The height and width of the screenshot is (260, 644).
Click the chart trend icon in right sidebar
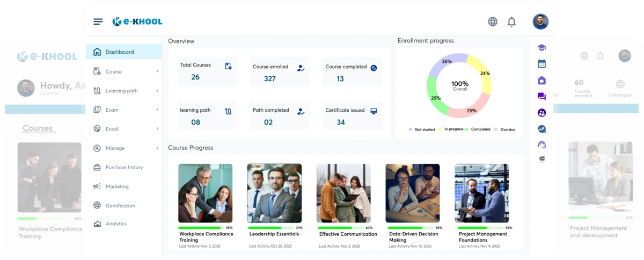tap(541, 129)
